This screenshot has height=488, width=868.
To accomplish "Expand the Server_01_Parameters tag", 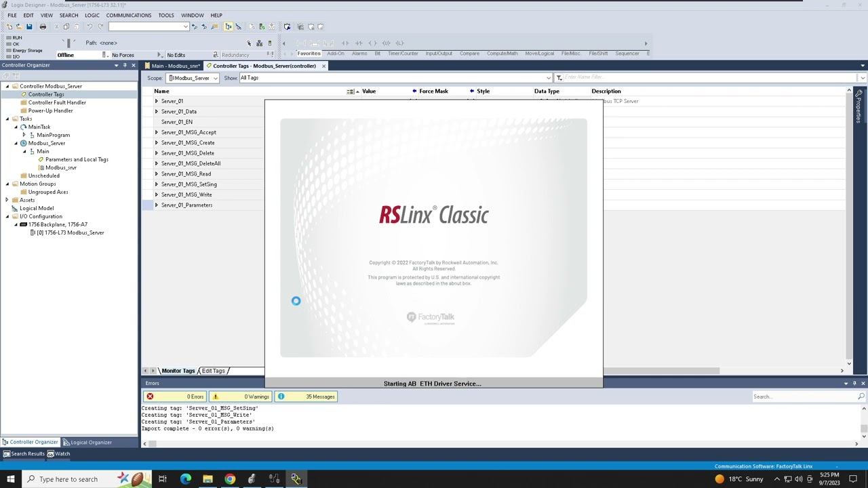I will coord(157,205).
